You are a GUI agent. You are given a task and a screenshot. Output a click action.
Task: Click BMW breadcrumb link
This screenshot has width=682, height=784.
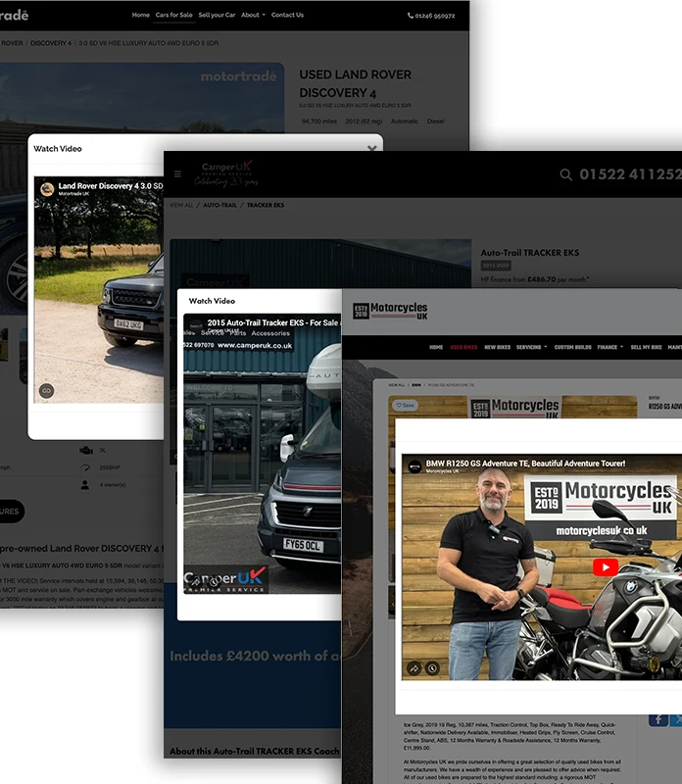(416, 385)
